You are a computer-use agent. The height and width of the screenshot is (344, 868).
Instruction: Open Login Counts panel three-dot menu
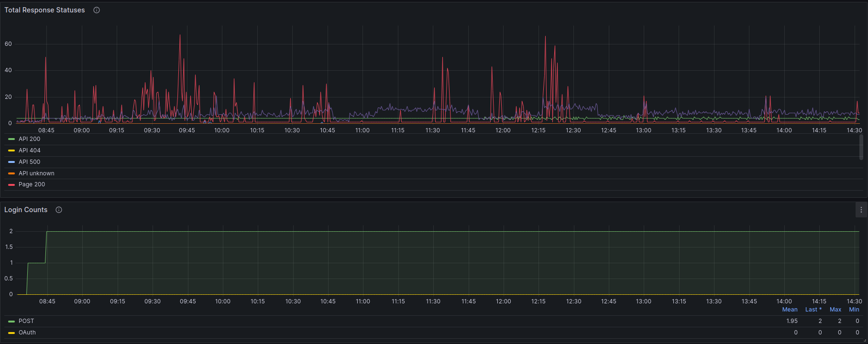[x=861, y=210]
